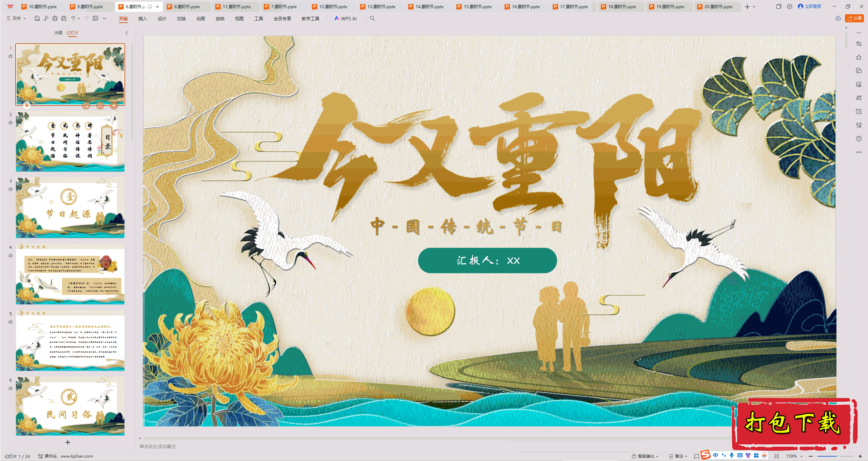Click the new document tab plus button

[x=747, y=6]
